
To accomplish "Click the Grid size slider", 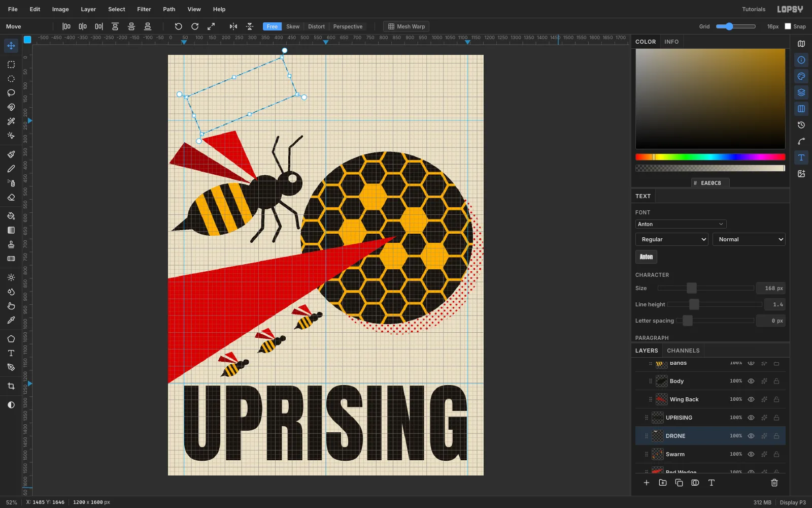I will [x=736, y=26].
